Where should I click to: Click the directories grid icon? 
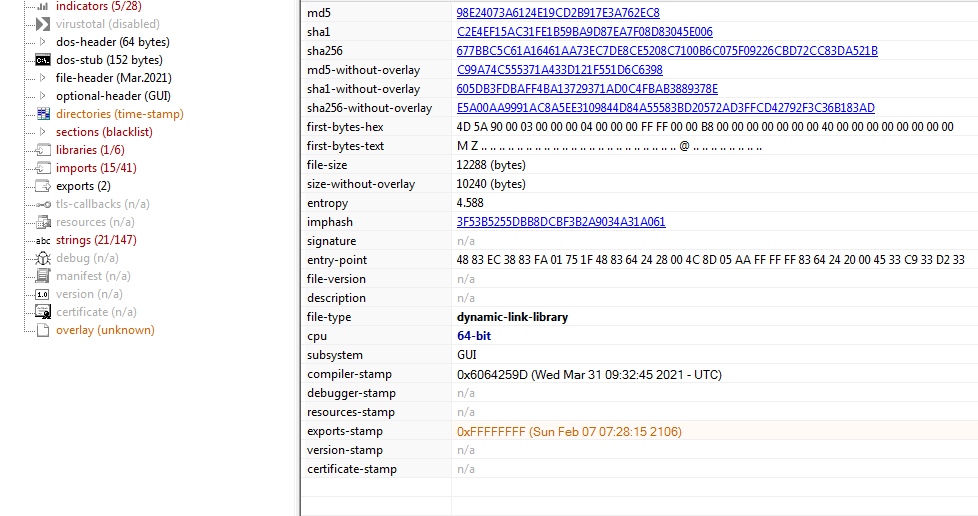pyautogui.click(x=43, y=114)
